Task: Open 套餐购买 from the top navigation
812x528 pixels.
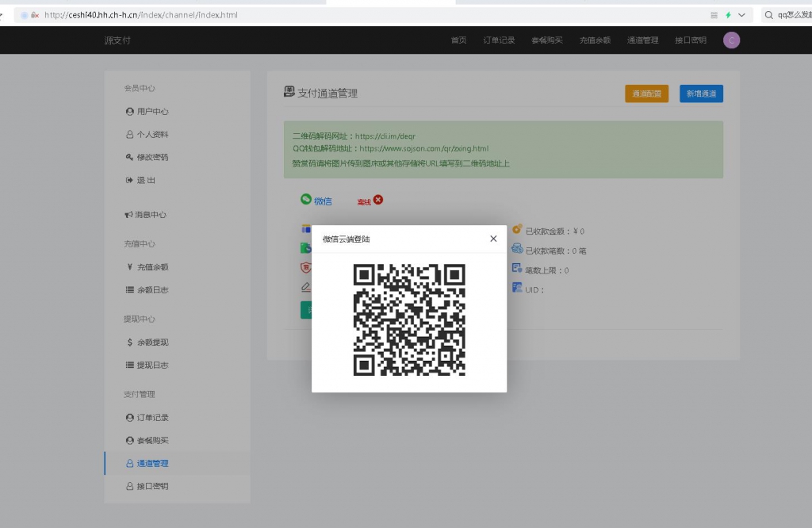Action: (546, 40)
